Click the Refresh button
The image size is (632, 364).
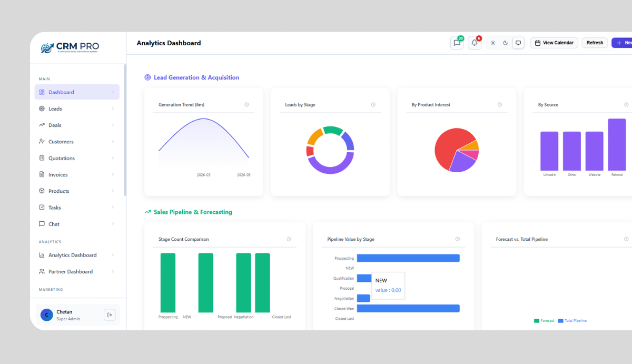pyautogui.click(x=595, y=43)
